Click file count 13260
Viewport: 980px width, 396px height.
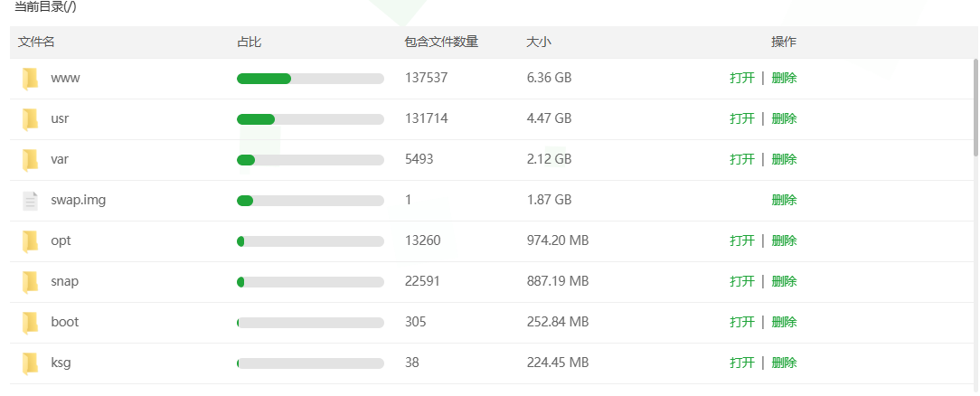tap(422, 240)
